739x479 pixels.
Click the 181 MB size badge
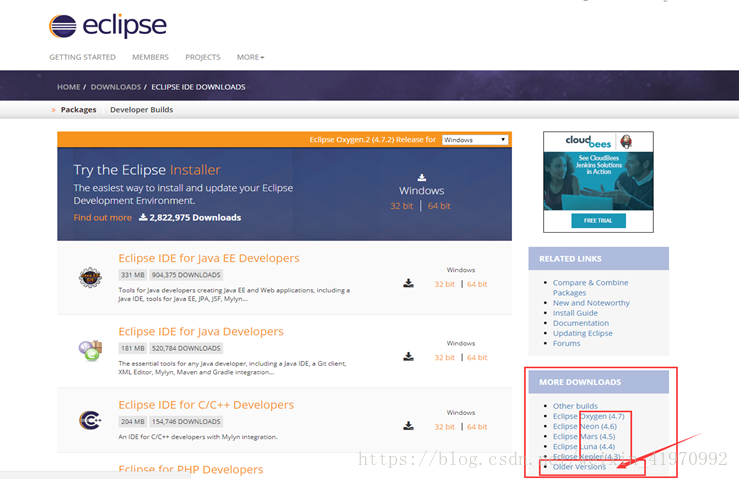coord(132,348)
